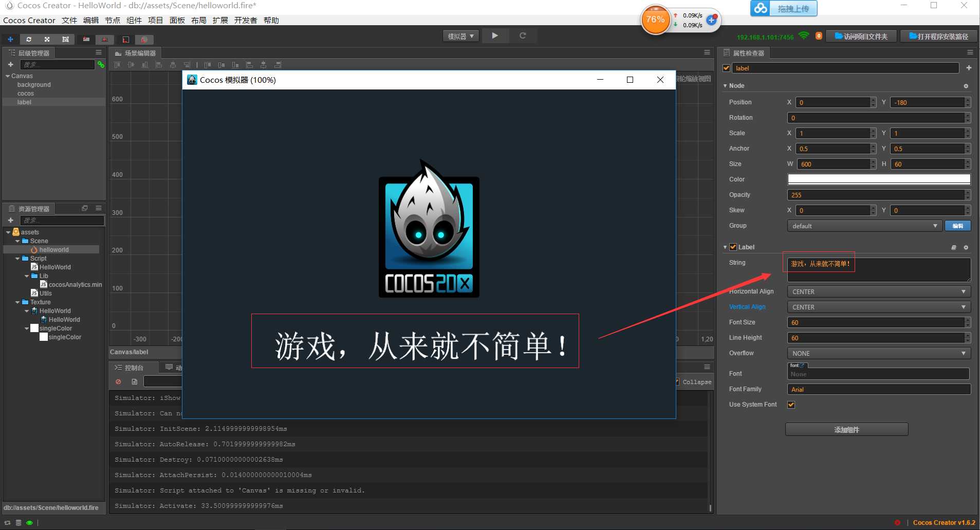Viewport: 980px width, 530px height.
Task: Click 访问项目文件夹 button
Action: (861, 36)
